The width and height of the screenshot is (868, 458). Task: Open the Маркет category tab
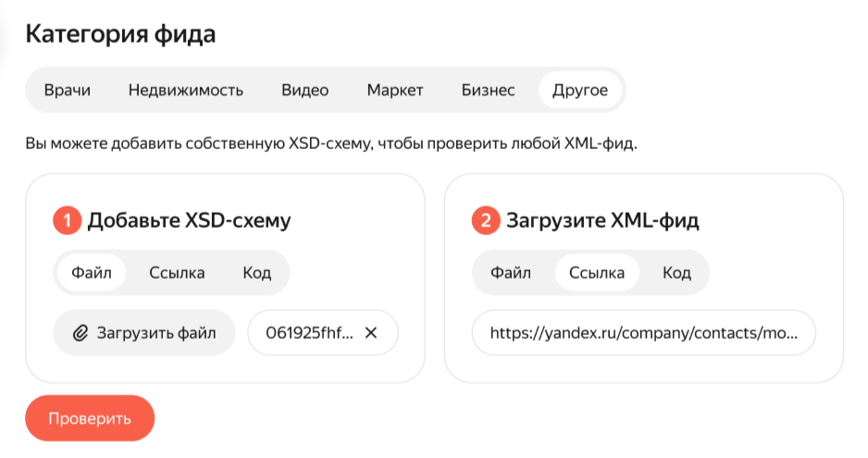[395, 90]
